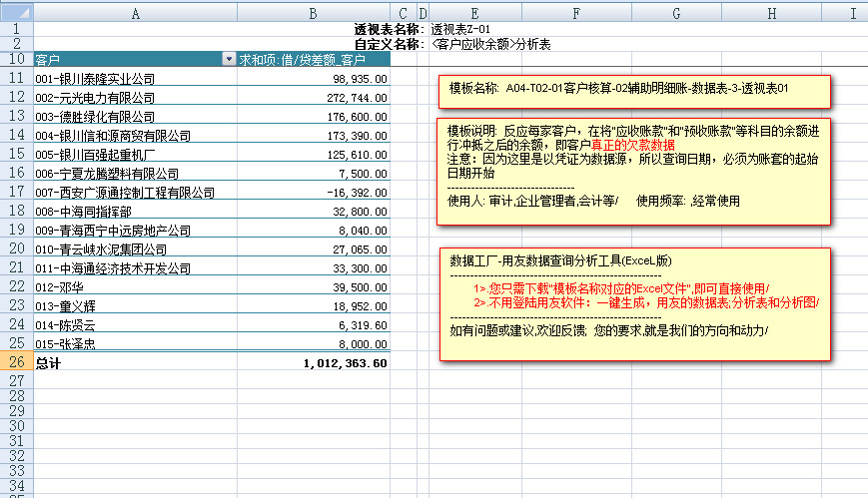Select row 10 header
This screenshot has height=498, width=868.
tap(16, 60)
